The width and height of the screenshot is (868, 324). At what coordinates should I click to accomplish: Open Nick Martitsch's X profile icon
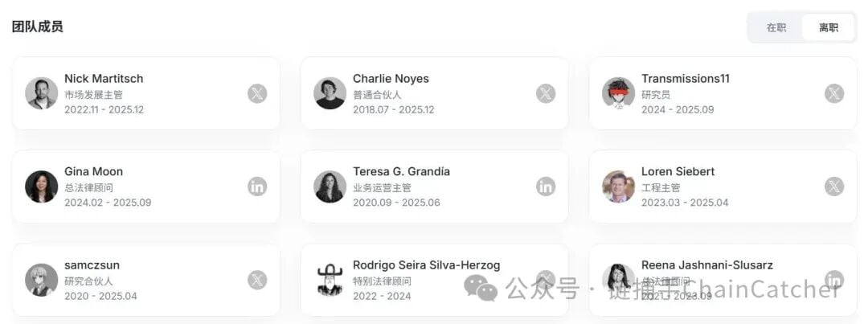coord(257,93)
